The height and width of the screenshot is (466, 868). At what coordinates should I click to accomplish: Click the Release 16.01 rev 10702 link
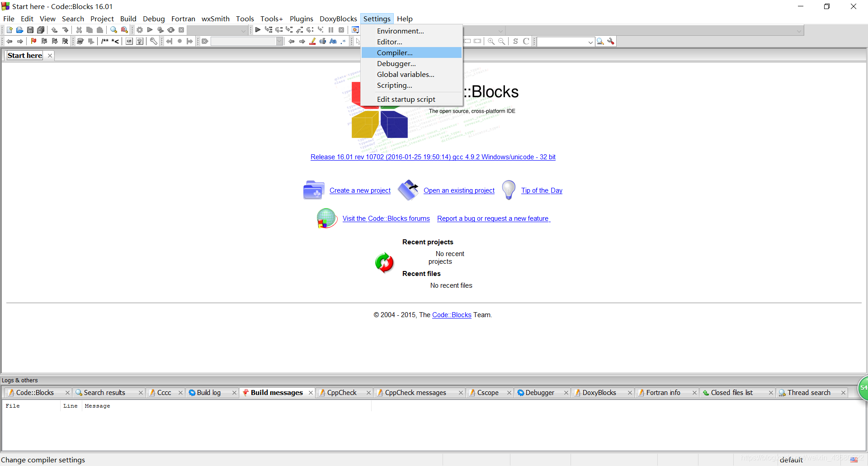(433, 157)
